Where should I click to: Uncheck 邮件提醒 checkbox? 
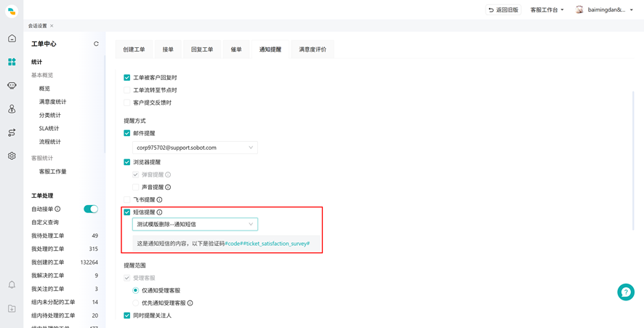127,133
